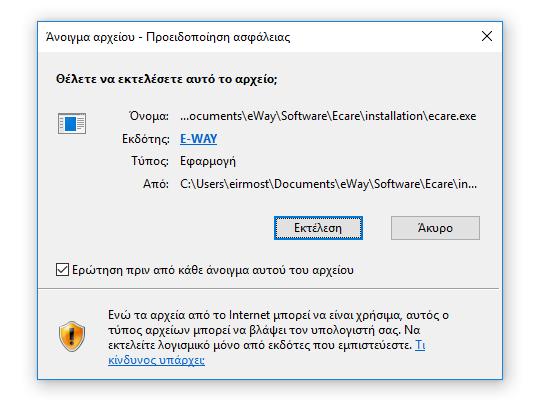Click the 'Εκδότης:' label
This screenshot has width=547, height=403.
click(145, 139)
